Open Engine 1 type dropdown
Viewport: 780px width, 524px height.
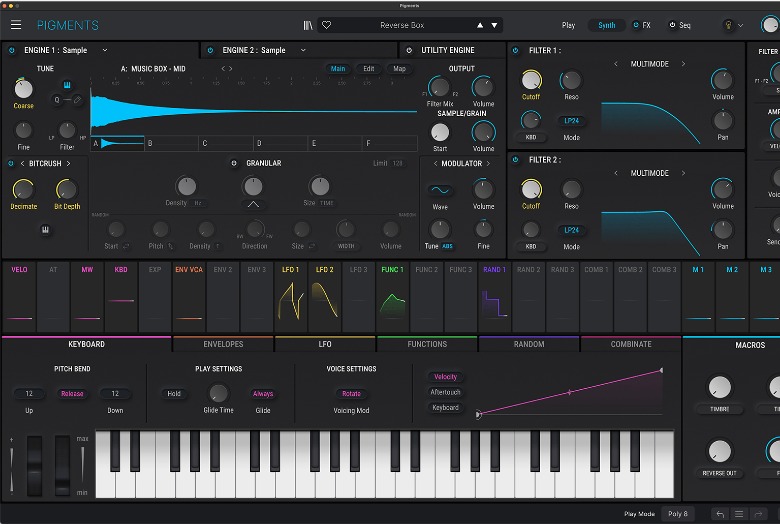point(105,50)
